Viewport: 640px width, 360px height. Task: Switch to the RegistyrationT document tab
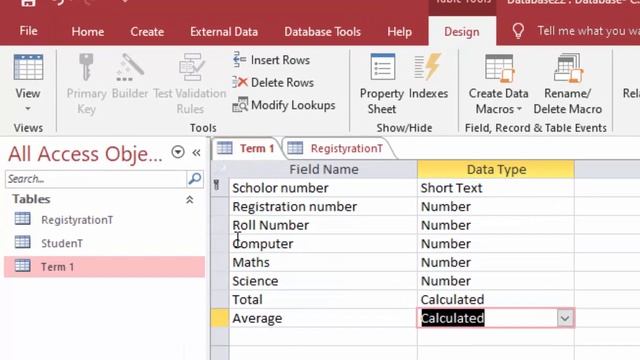tap(338, 148)
